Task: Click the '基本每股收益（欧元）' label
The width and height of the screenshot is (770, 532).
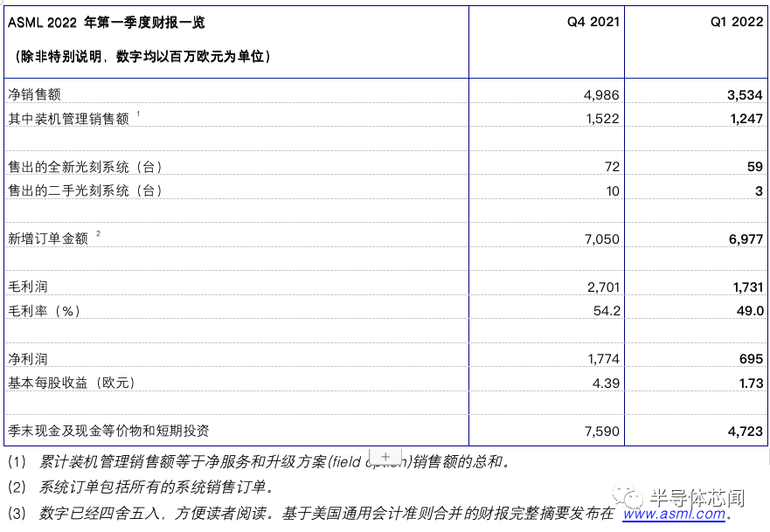Action: (72, 383)
